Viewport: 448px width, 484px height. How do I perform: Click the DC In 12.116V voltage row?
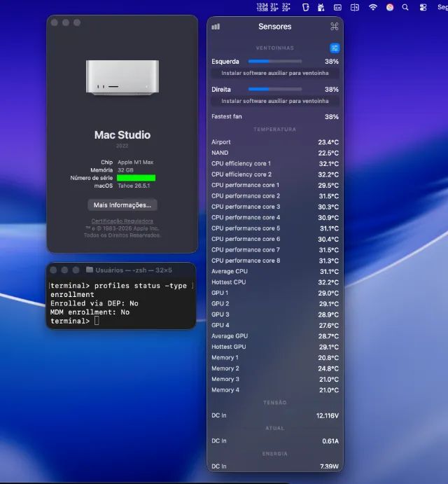coord(275,415)
